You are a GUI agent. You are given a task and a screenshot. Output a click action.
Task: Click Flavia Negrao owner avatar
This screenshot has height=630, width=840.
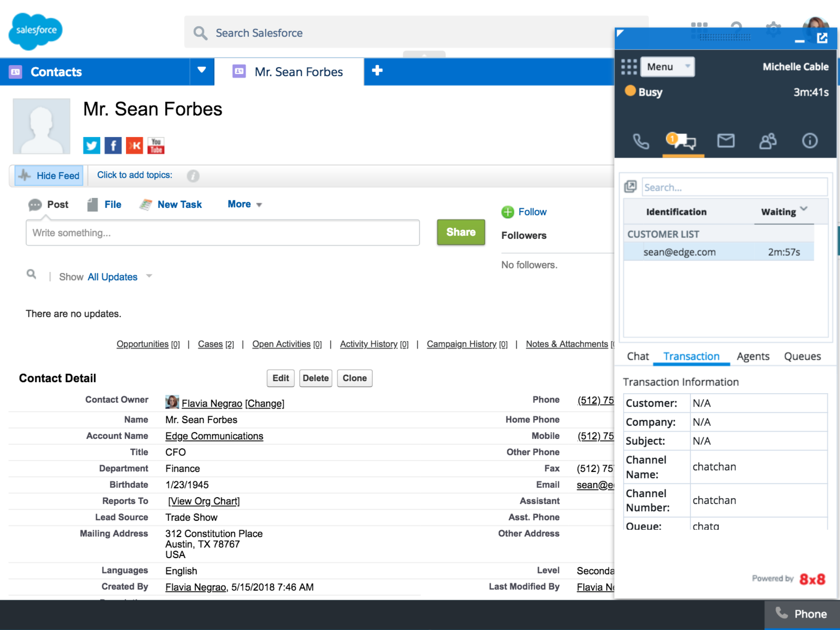[172, 402]
